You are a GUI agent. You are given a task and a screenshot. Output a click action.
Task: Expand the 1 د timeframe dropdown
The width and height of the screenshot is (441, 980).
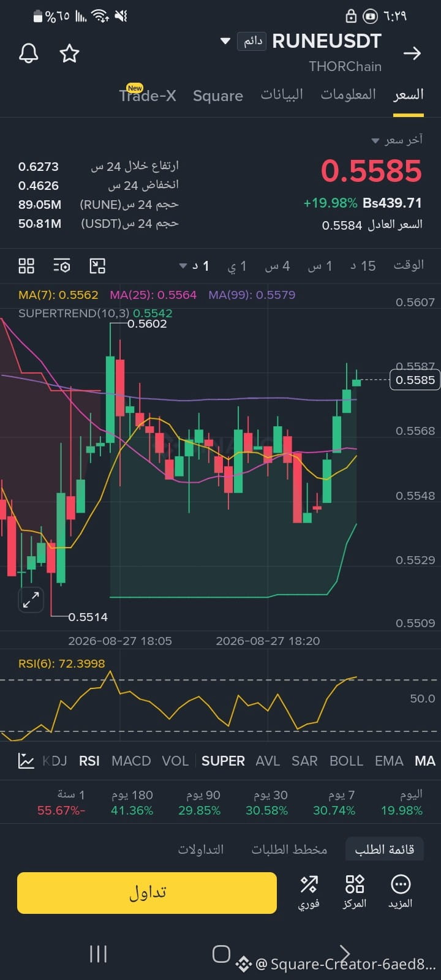click(x=194, y=266)
